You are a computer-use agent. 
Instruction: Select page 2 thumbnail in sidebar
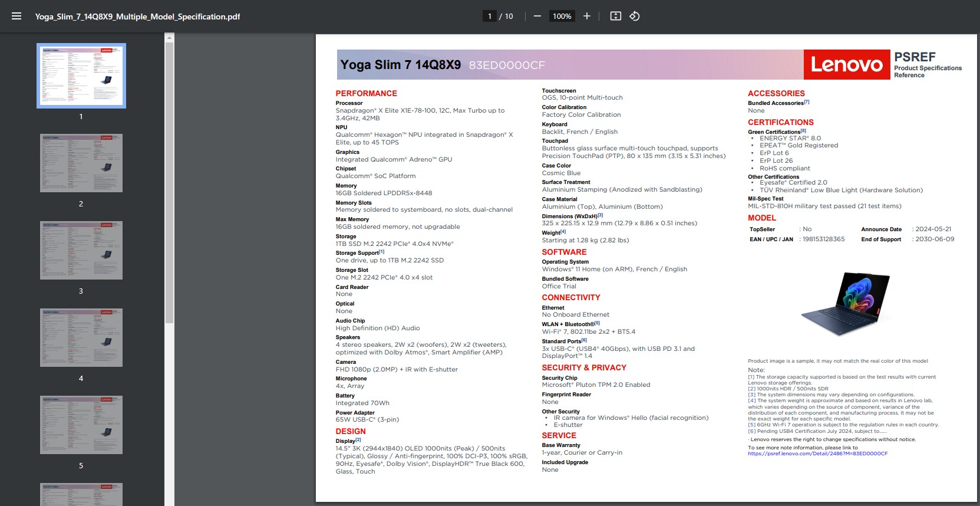pos(81,163)
